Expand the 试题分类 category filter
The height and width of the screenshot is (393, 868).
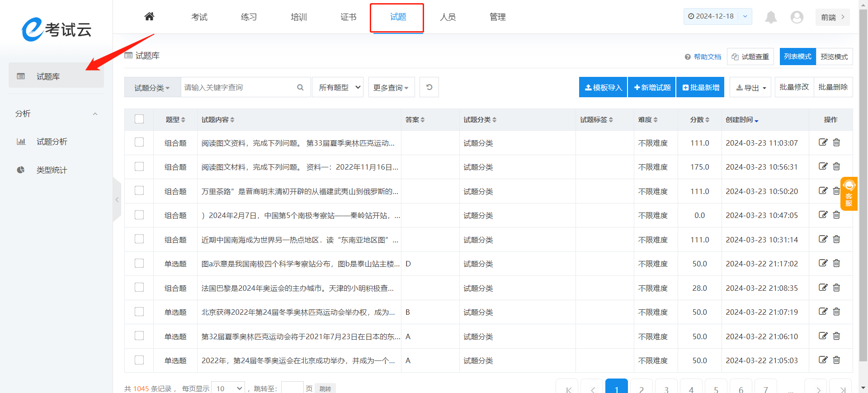152,88
